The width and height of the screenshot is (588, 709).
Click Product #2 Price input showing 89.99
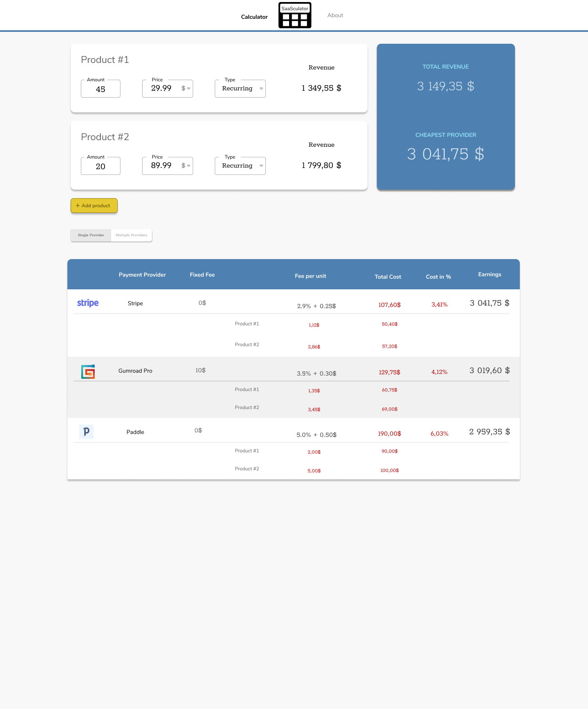click(x=161, y=166)
